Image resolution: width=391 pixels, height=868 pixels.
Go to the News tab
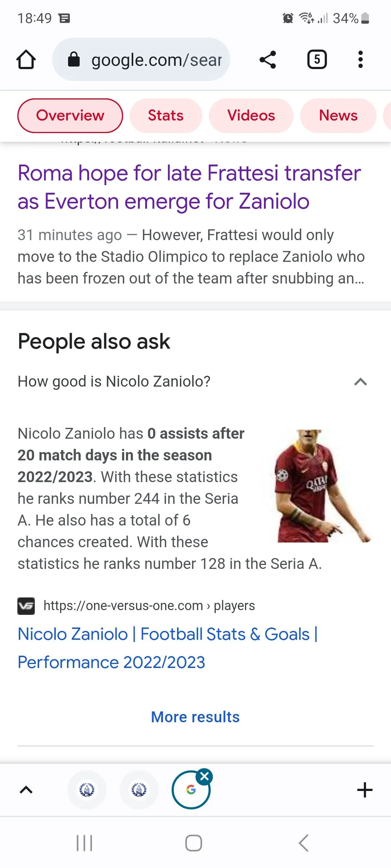coord(338,116)
